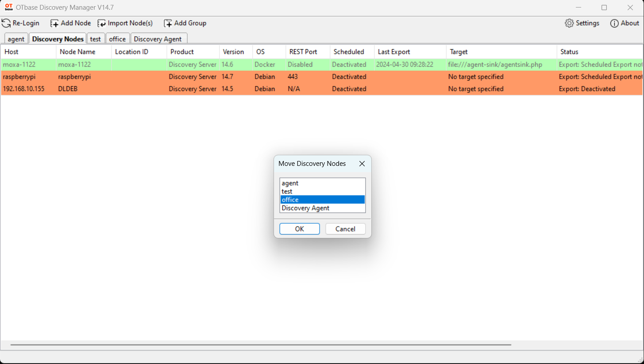Click the Re-Login refresh icon
The height and width of the screenshot is (364, 644).
(x=6, y=23)
